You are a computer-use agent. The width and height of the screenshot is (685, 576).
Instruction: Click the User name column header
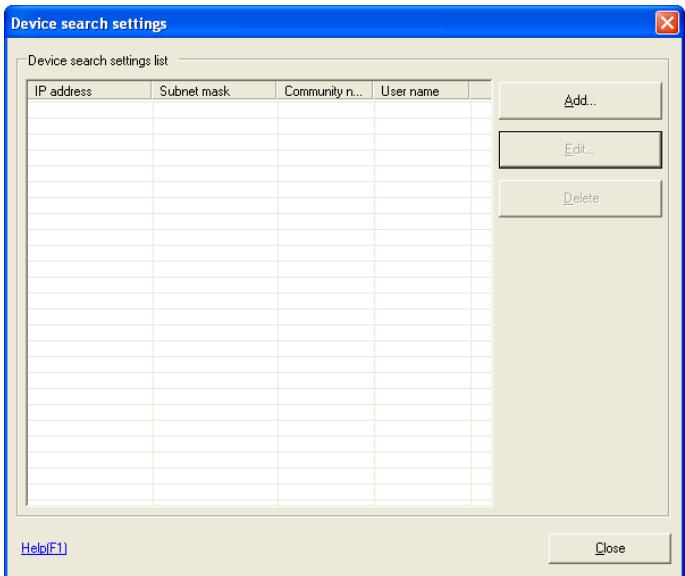coord(421,91)
